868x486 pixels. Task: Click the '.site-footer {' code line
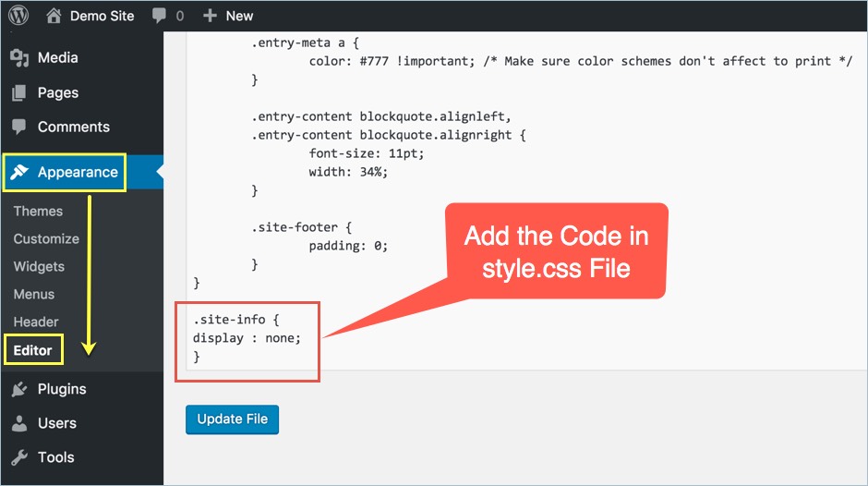pos(302,227)
